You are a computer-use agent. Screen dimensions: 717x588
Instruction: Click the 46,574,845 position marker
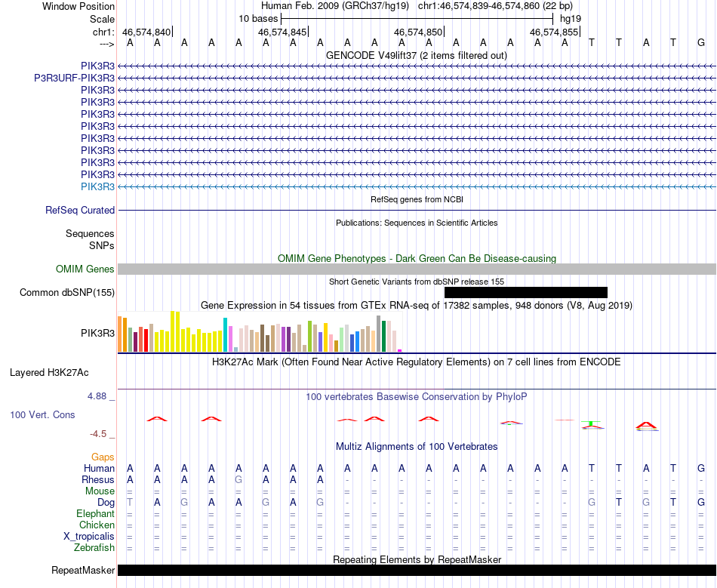point(284,32)
